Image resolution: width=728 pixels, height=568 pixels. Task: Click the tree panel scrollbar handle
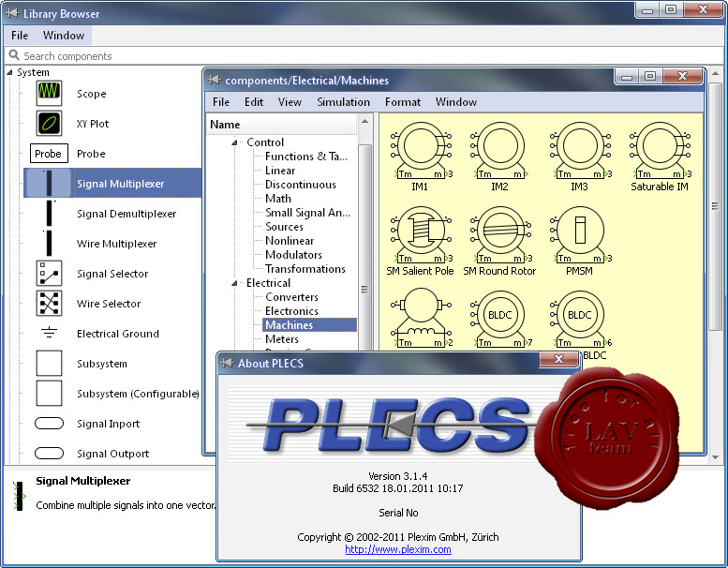(364, 288)
